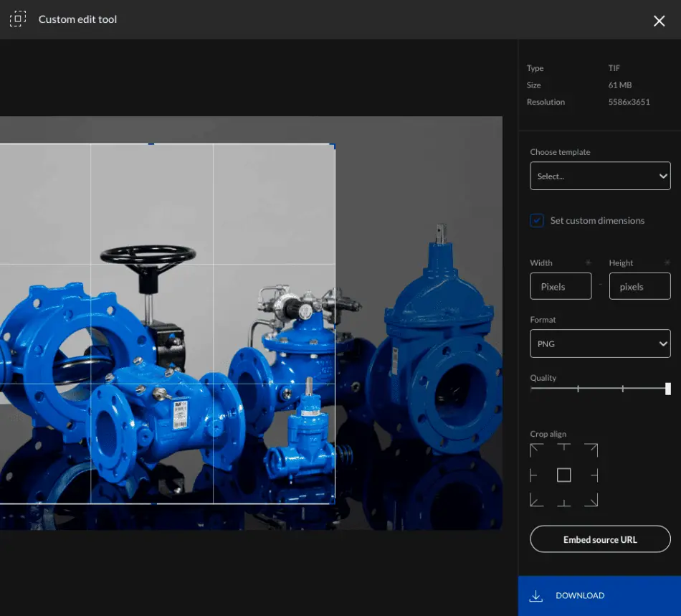Click the Height pixels input field
Screen dimensions: 681x616
(x=639, y=286)
